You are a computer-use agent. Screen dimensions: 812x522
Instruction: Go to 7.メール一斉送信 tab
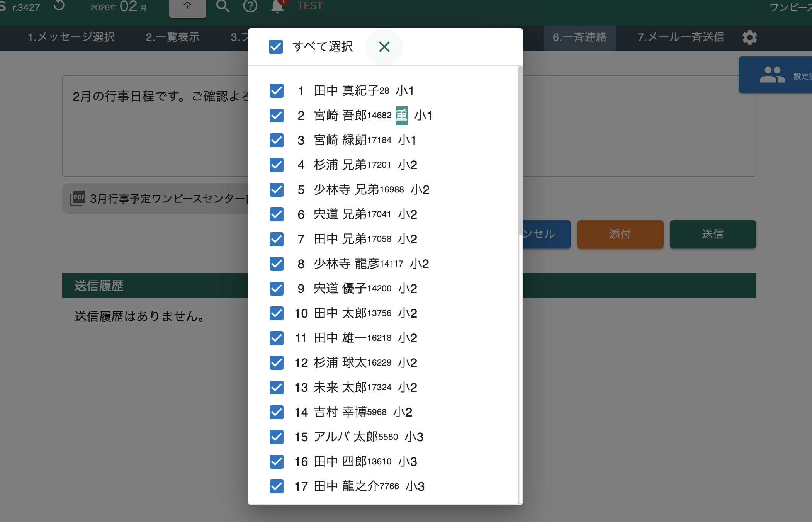(681, 37)
